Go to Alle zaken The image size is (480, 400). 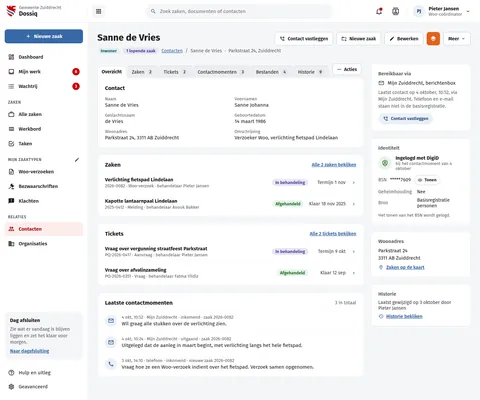(x=44, y=114)
